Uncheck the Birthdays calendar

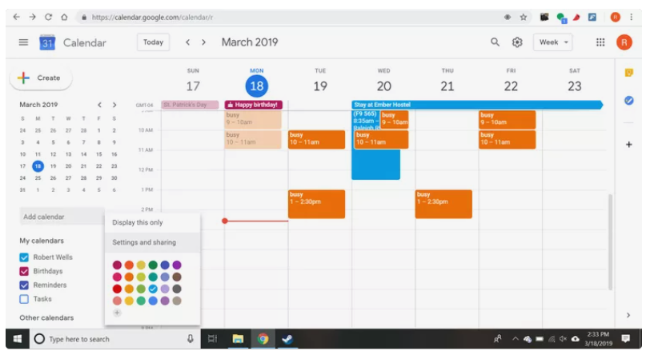24,271
